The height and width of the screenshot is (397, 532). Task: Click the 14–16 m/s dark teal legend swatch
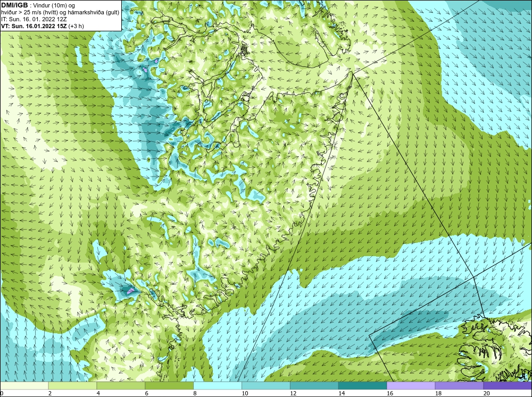click(x=363, y=386)
